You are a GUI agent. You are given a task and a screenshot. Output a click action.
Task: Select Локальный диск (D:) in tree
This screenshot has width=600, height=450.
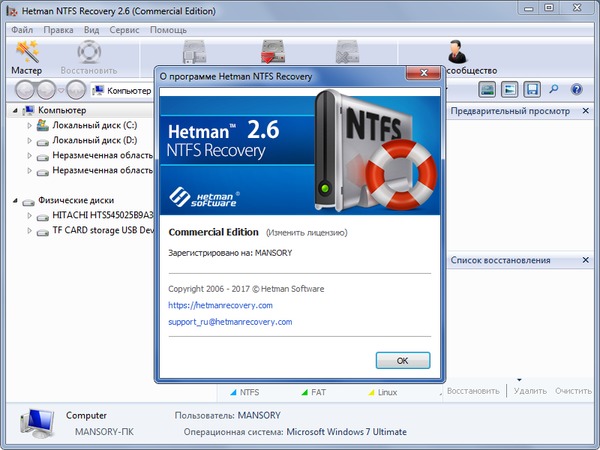(x=95, y=140)
